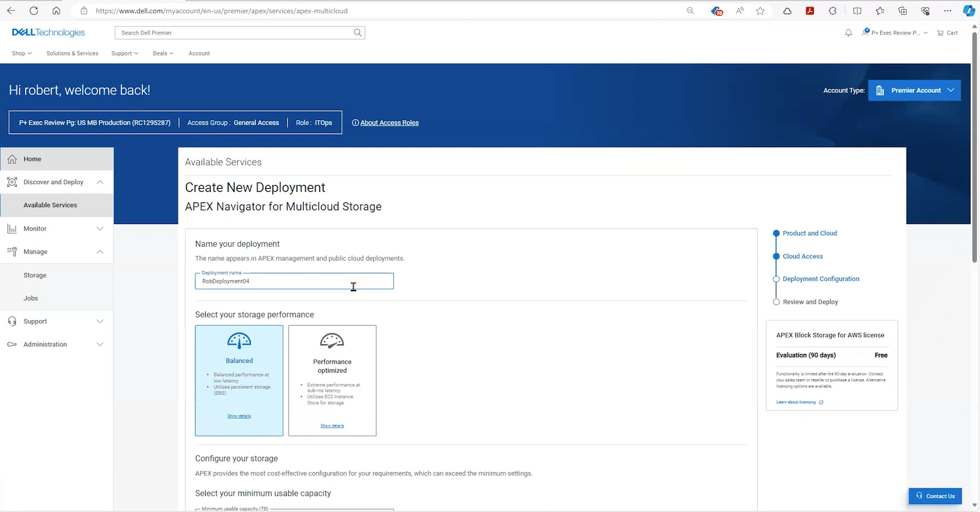Click the Home house icon in sidebar
This screenshot has height=512, width=980.
pos(12,159)
